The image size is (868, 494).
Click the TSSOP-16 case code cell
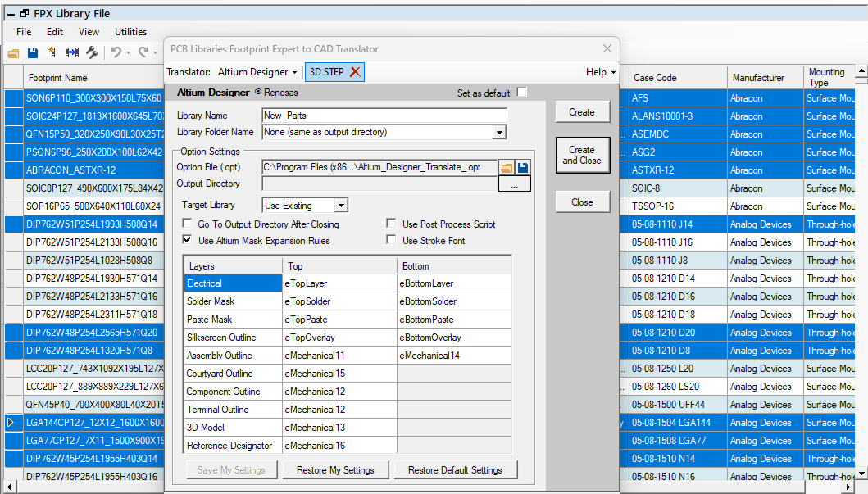tap(678, 206)
